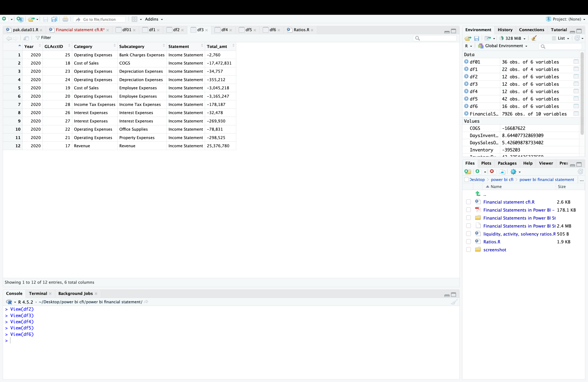Screen dimensions: 588x382
Task: Click the red Delete file icon
Action: (x=492, y=172)
